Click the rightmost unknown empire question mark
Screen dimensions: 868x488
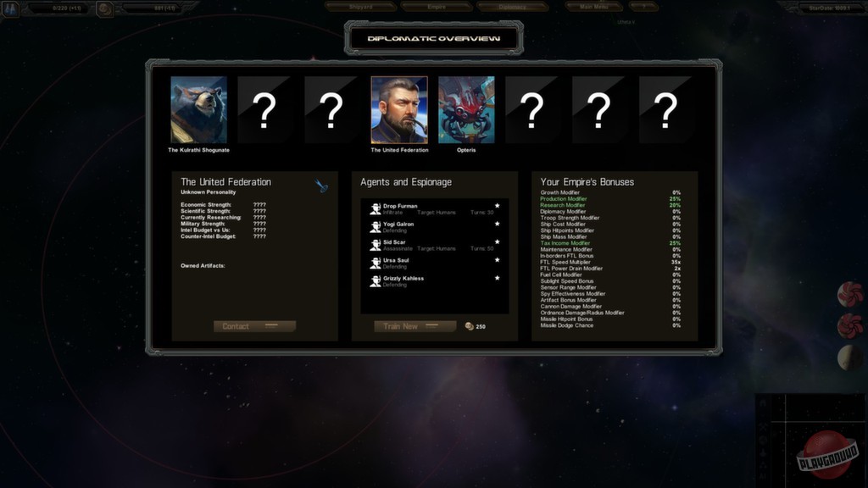pos(666,109)
